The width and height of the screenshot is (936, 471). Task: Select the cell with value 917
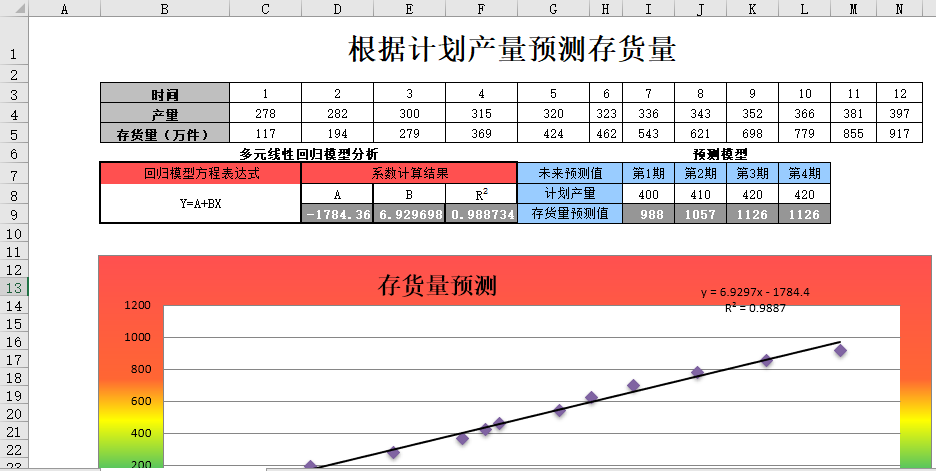tap(899, 133)
